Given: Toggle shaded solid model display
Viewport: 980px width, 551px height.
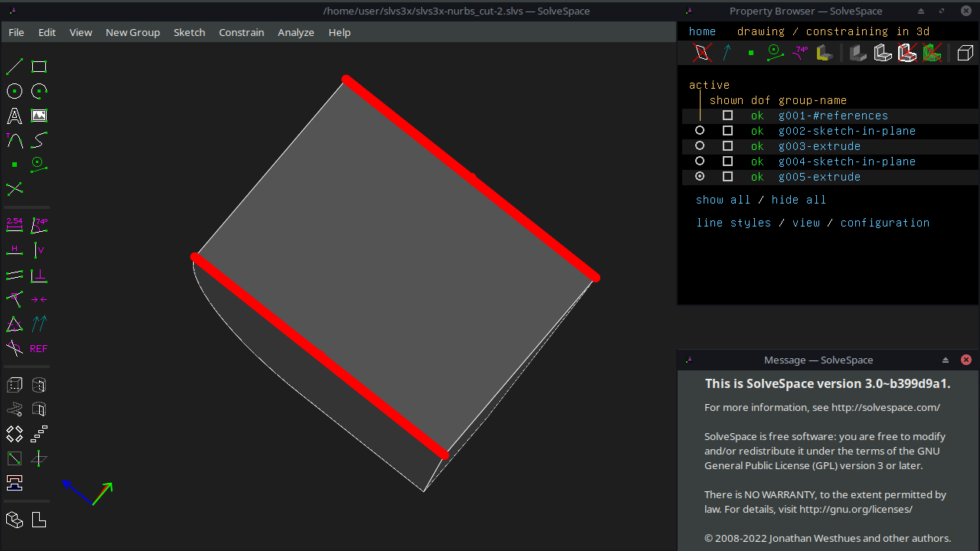Looking at the screenshot, I should [x=857, y=53].
